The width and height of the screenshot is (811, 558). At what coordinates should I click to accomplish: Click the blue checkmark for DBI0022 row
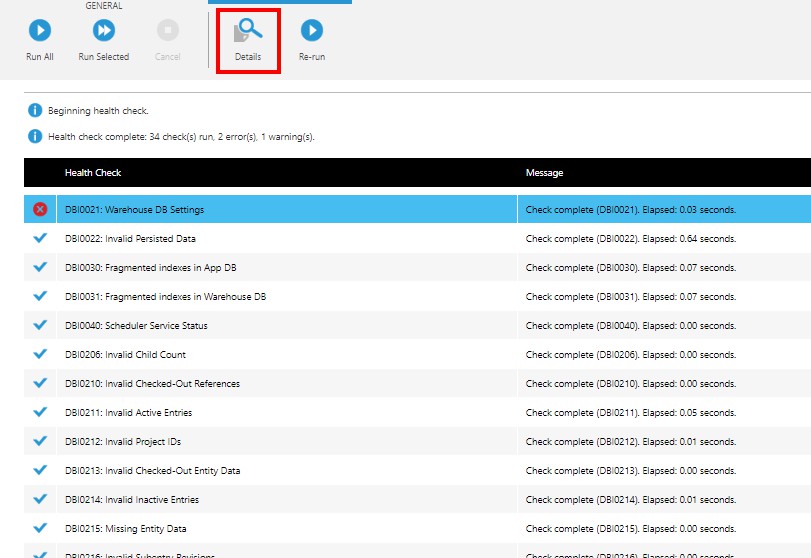[x=40, y=238]
